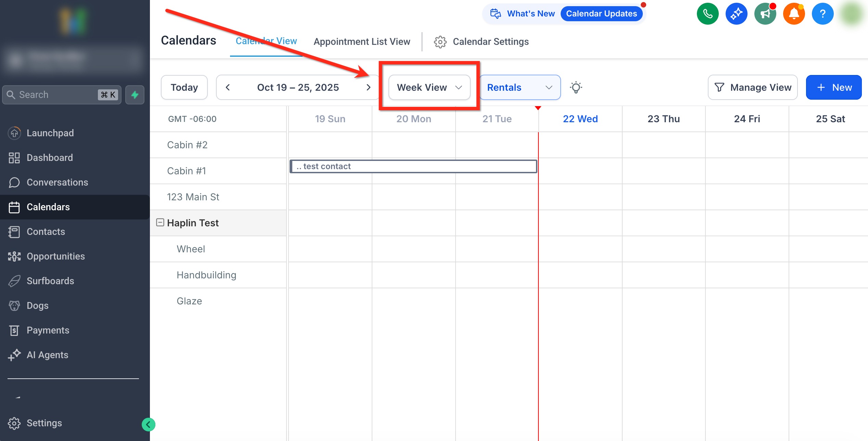The width and height of the screenshot is (868, 441).
Task: Go to next week arrow
Action: 368,87
